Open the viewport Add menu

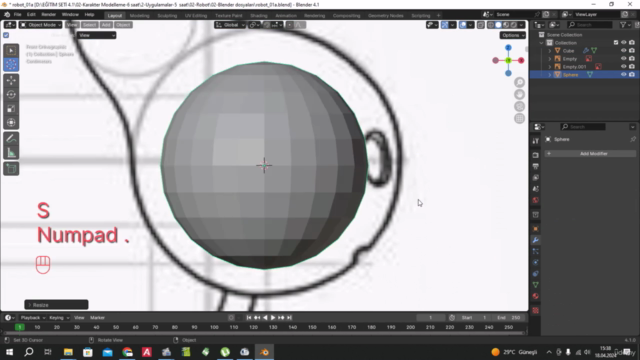point(106,25)
